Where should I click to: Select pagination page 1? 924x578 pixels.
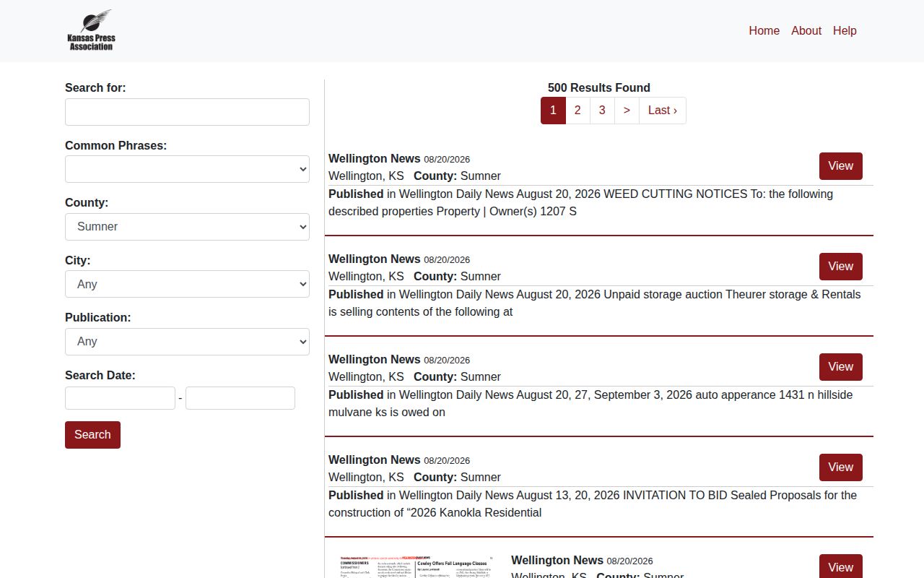553,111
